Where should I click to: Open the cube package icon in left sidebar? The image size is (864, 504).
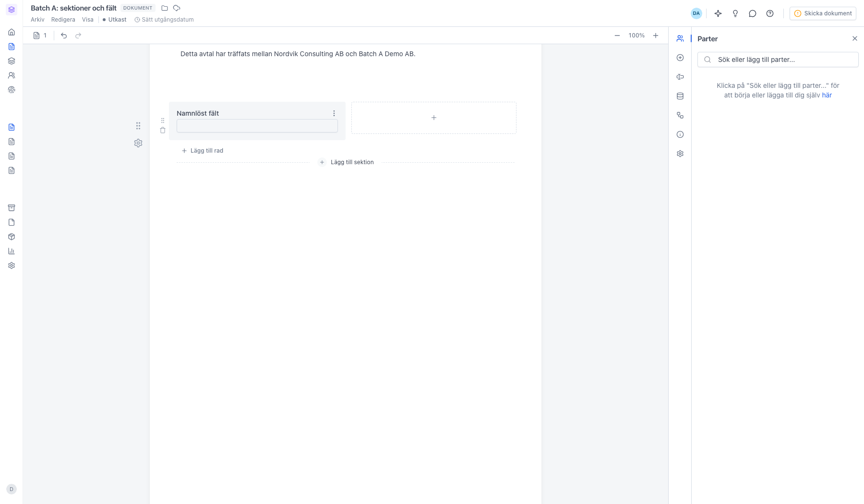coord(12,237)
